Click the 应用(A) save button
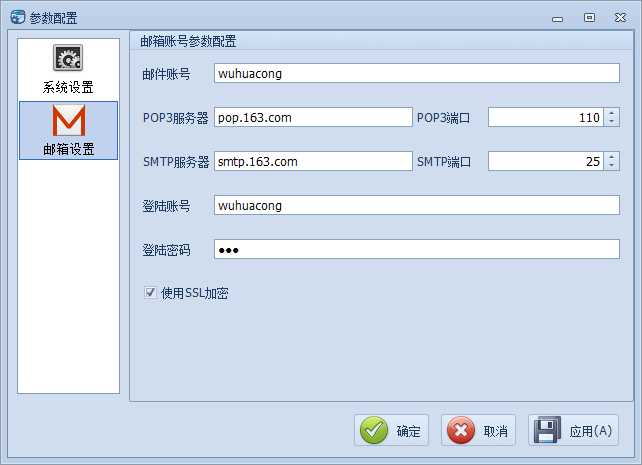Viewport: 642px width, 465px height. pyautogui.click(x=573, y=430)
